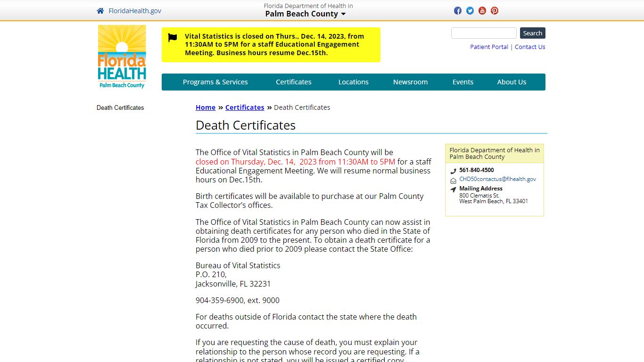Click the mailing address arrow icon

coord(453,189)
